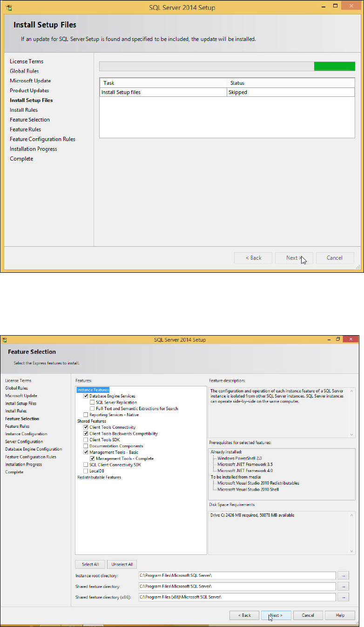Image resolution: width=364 pixels, height=627 pixels.
Task: Check Reporting Services - Native
Action: click(x=86, y=415)
